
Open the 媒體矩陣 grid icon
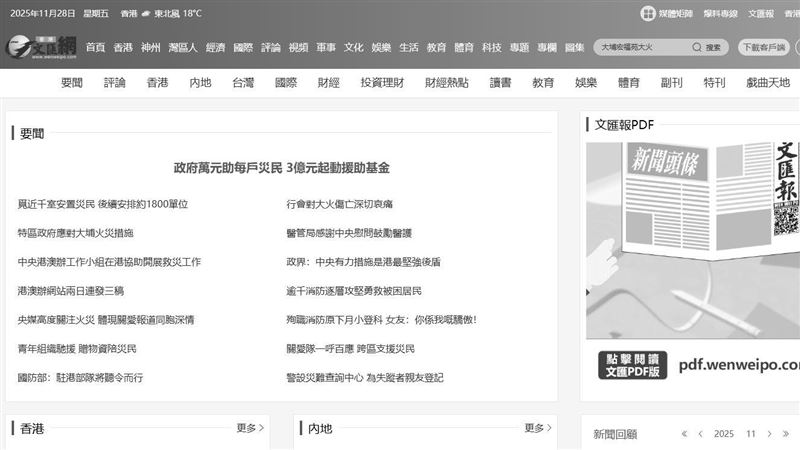pyautogui.click(x=648, y=14)
